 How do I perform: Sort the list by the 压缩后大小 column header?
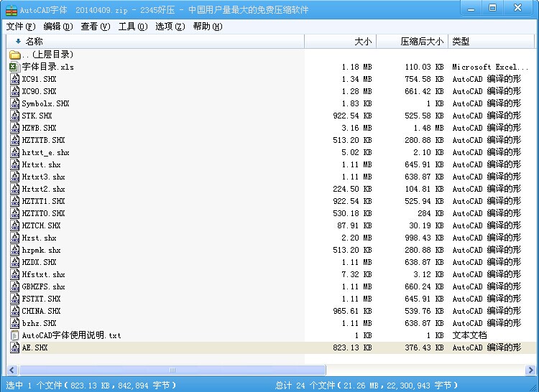point(413,42)
